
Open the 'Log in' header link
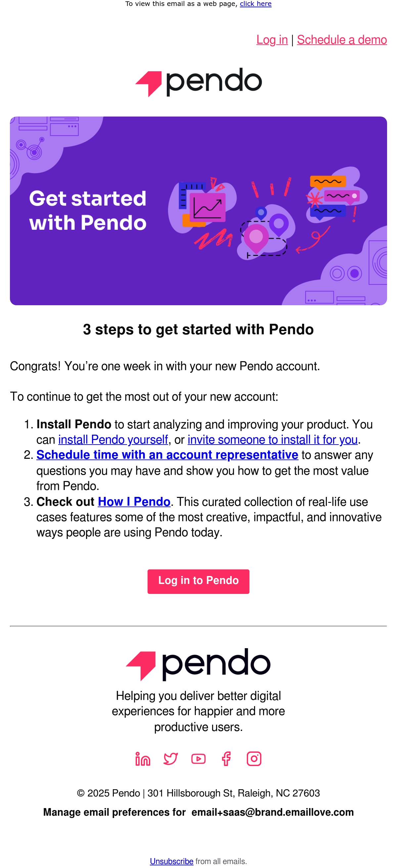pyautogui.click(x=272, y=40)
